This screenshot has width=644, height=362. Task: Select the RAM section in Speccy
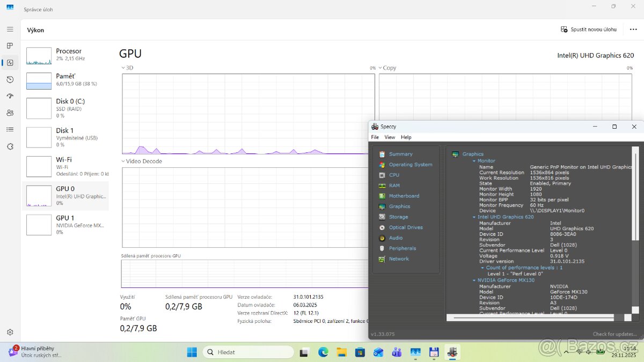coord(394,185)
